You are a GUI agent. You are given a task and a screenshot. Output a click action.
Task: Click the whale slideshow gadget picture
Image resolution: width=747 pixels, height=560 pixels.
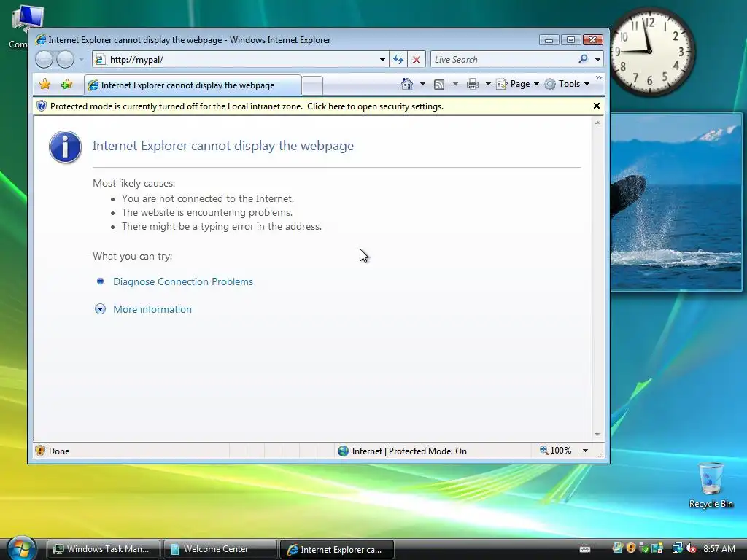click(x=676, y=202)
